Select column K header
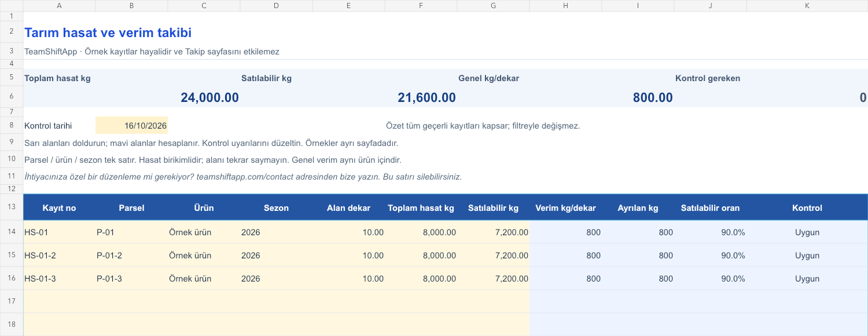The image size is (868, 336). click(807, 5)
